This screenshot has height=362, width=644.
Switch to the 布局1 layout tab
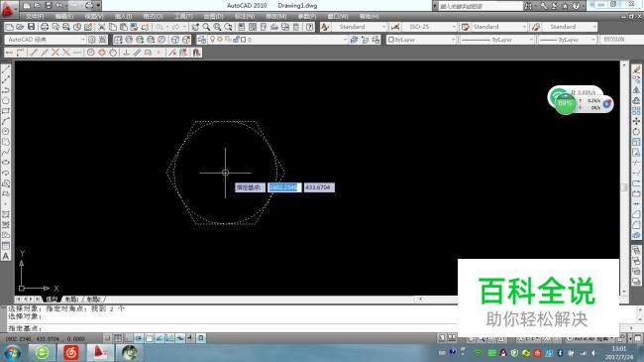[72, 300]
